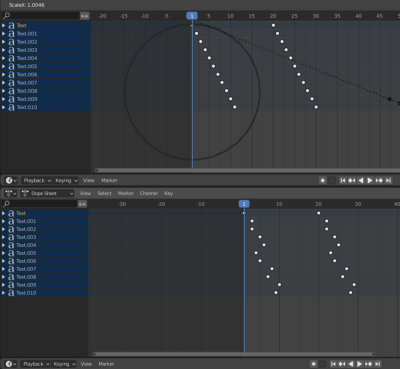This screenshot has width=400, height=369.
Task: Click the current frame marker 1 in Dope Sheet
Action: tap(244, 204)
